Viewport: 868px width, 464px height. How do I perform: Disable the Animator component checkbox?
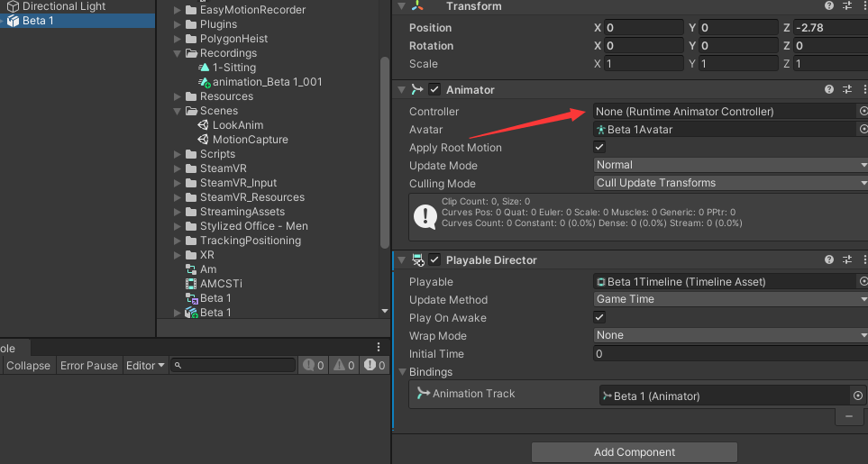tap(434, 89)
